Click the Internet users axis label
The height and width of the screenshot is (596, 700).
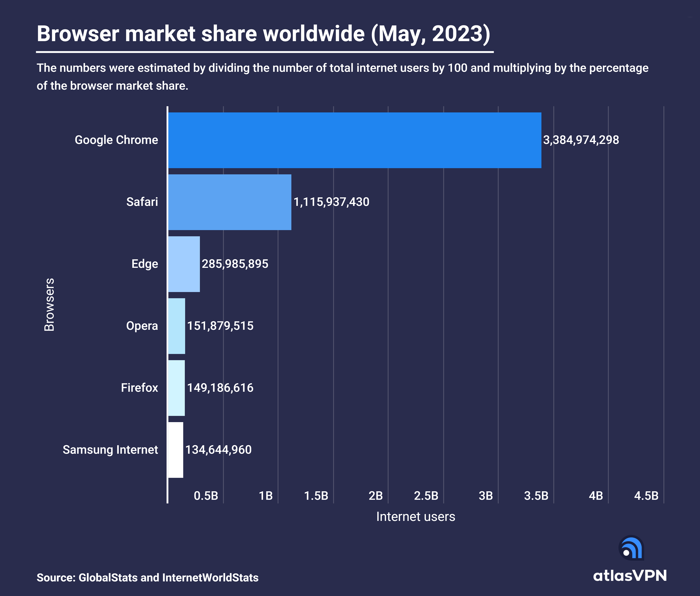415,517
